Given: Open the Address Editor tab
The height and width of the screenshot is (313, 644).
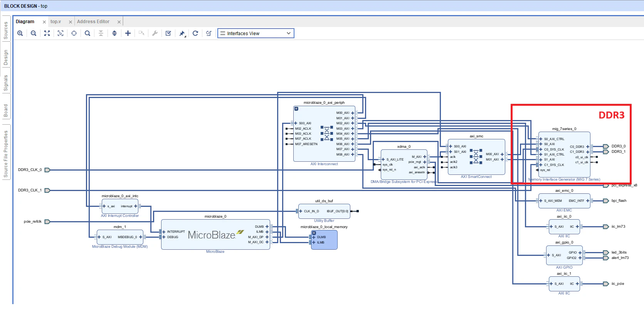Looking at the screenshot, I should tap(93, 22).
